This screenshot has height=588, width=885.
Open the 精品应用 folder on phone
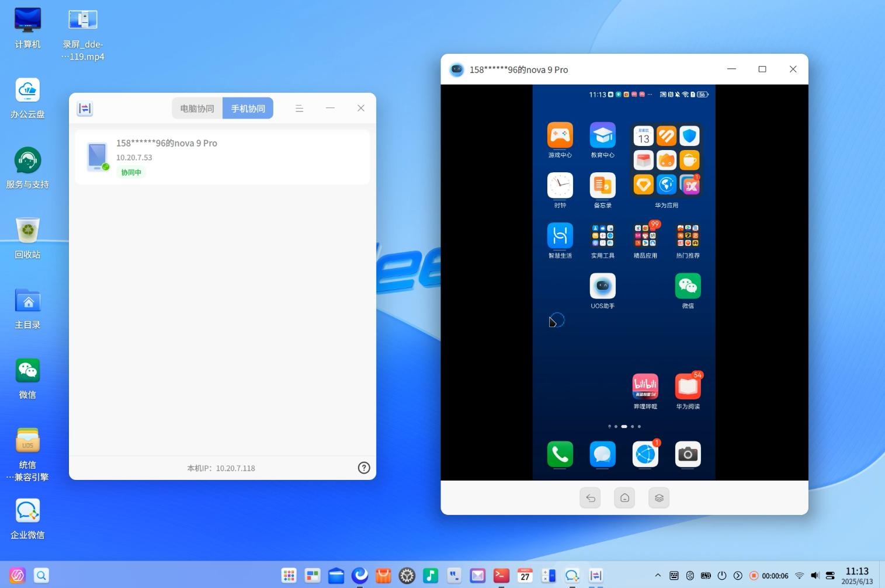point(645,241)
